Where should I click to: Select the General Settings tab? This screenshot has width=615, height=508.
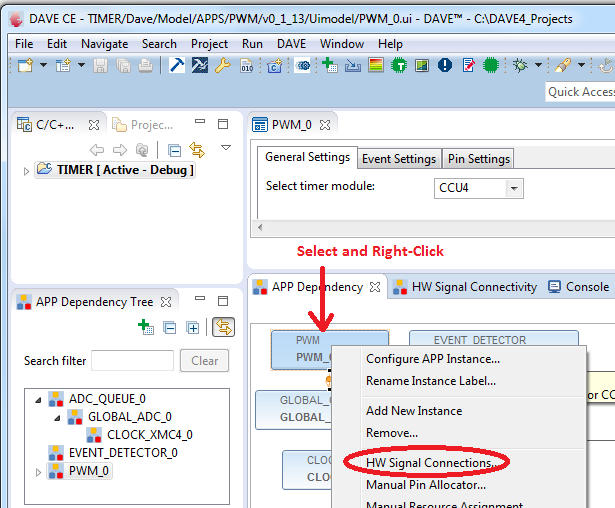tap(308, 157)
